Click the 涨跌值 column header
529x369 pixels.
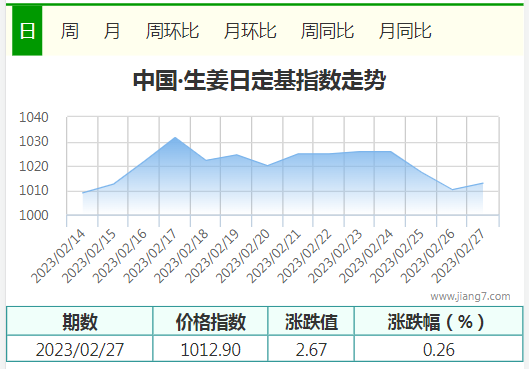click(311, 322)
